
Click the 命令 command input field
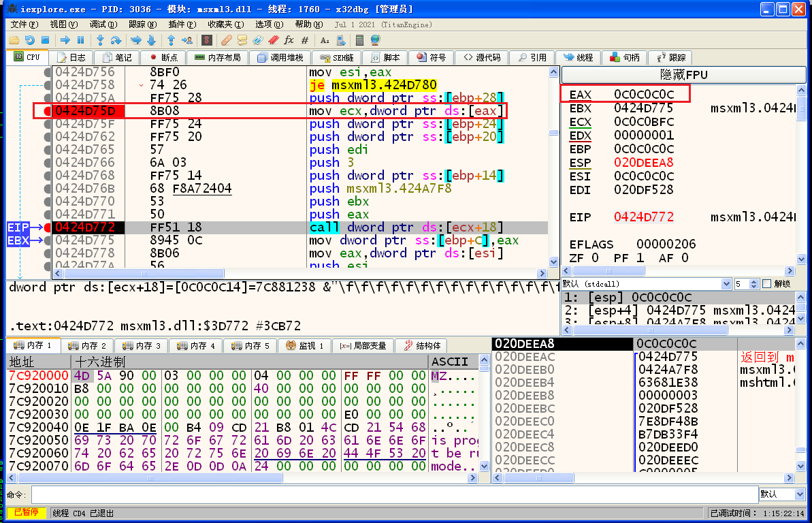(395, 494)
